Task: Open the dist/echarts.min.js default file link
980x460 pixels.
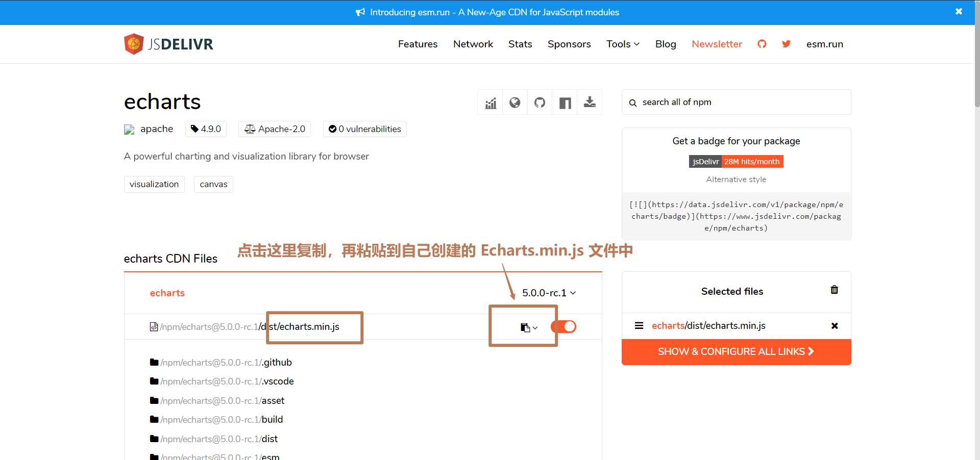Action: point(250,326)
